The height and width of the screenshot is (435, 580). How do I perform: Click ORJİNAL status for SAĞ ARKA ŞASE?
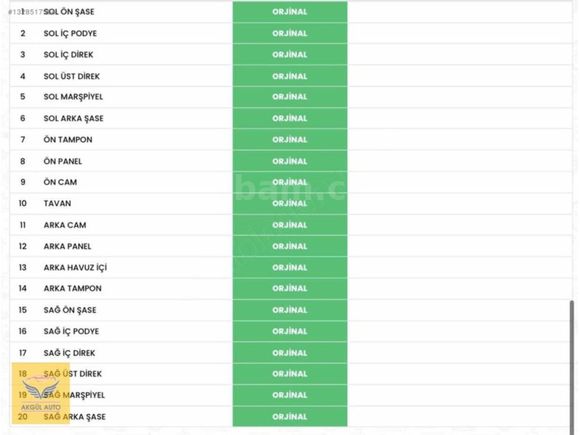pyautogui.click(x=290, y=417)
